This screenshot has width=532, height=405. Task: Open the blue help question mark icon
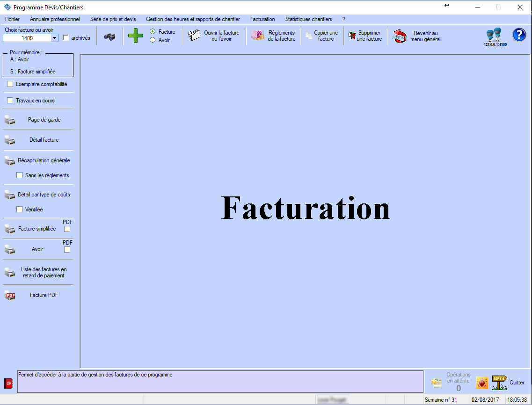[519, 35]
